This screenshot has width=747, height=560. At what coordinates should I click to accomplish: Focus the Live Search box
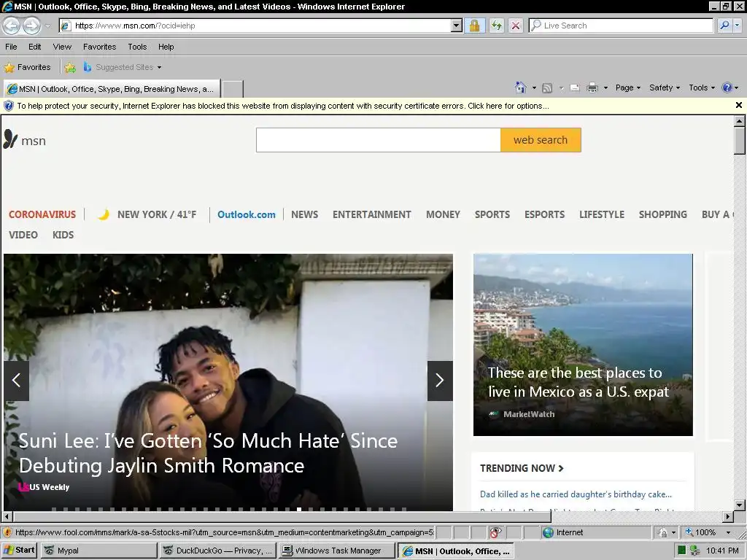621,26
